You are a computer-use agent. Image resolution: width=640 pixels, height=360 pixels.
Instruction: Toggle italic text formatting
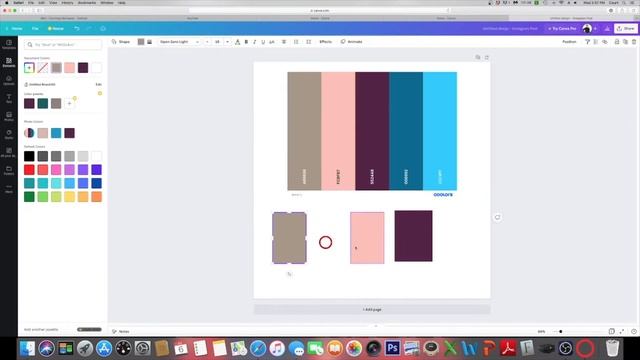click(x=254, y=42)
